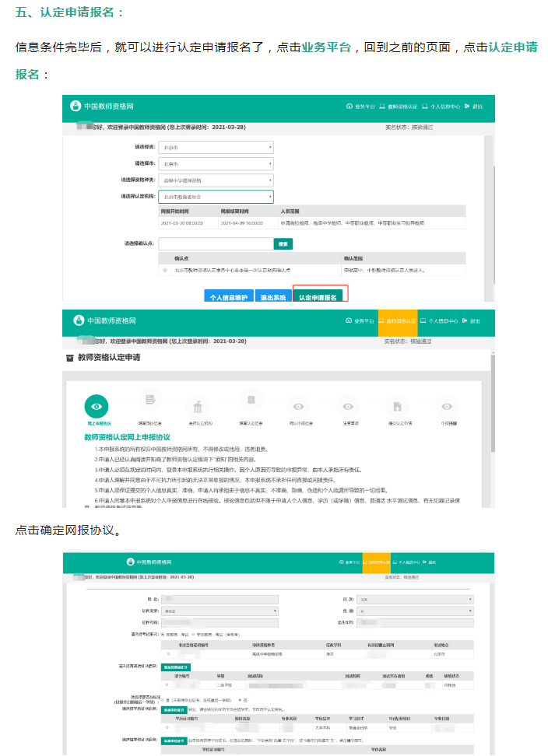Click the archive icon beside 教师资格认定申请 heading
Viewport: 548px width, 756px height.
pos(69,358)
